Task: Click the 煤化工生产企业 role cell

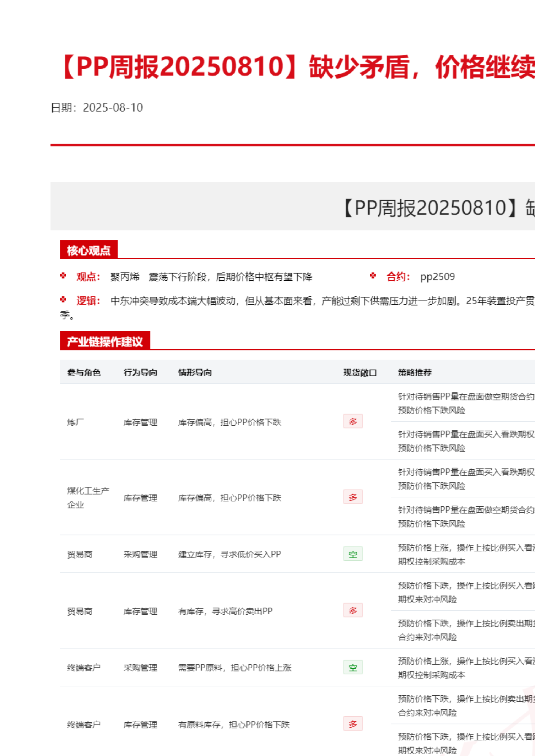Action: click(x=88, y=497)
